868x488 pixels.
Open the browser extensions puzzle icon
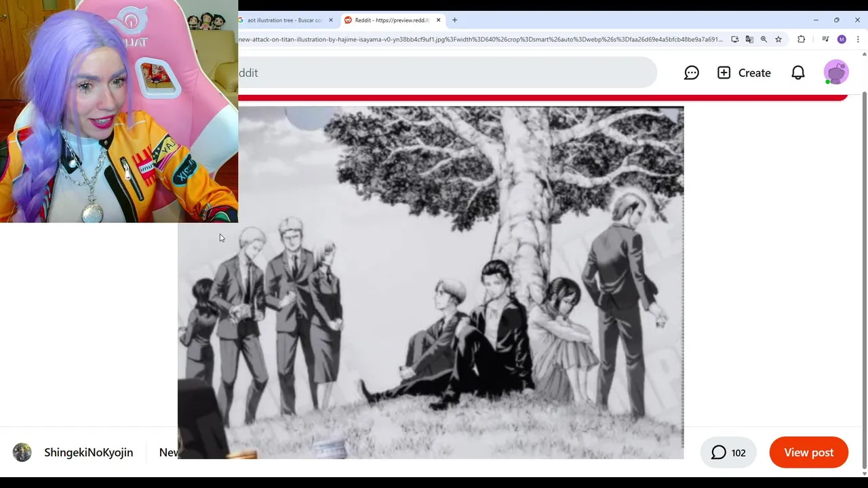click(x=802, y=39)
